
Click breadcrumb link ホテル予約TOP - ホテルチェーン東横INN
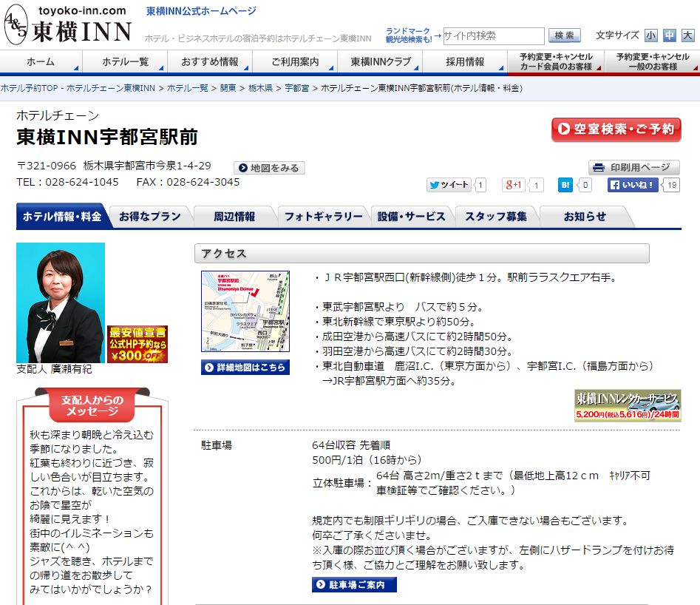78,88
